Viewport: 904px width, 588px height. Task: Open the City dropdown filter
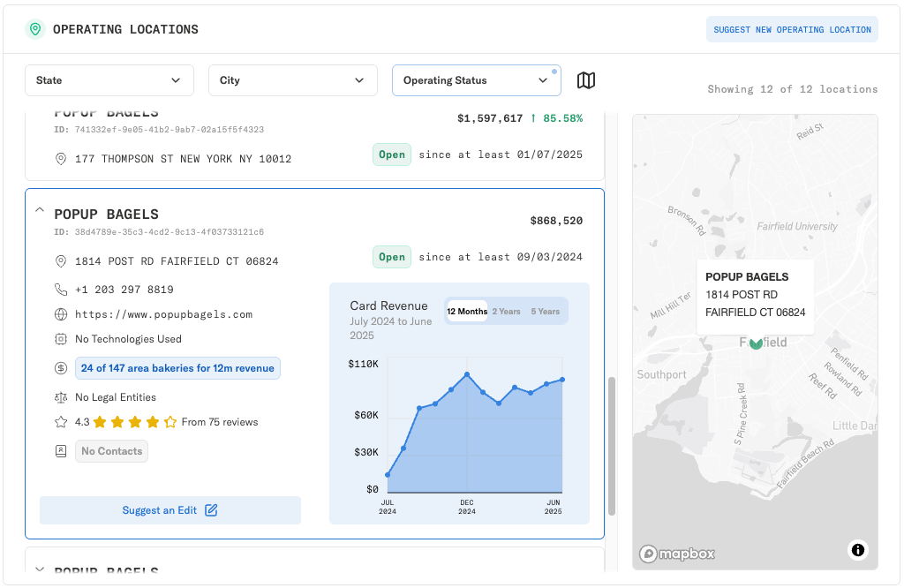pos(292,80)
